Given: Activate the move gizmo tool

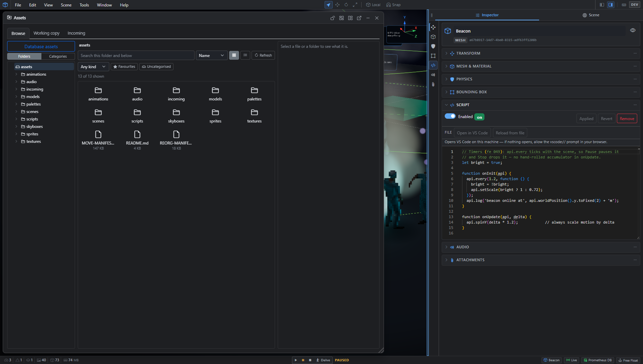Looking at the screenshot, I should (337, 5).
